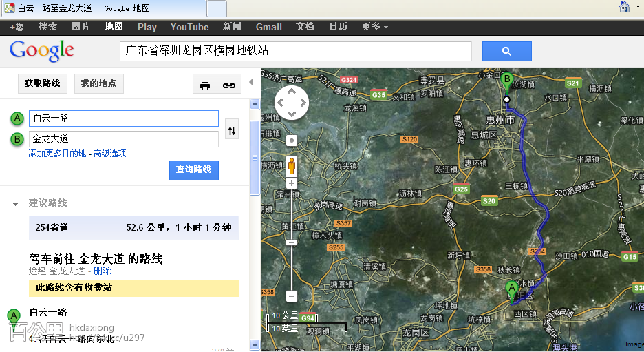Click the map pan navigation wheel
The height and width of the screenshot is (352, 644).
292,103
